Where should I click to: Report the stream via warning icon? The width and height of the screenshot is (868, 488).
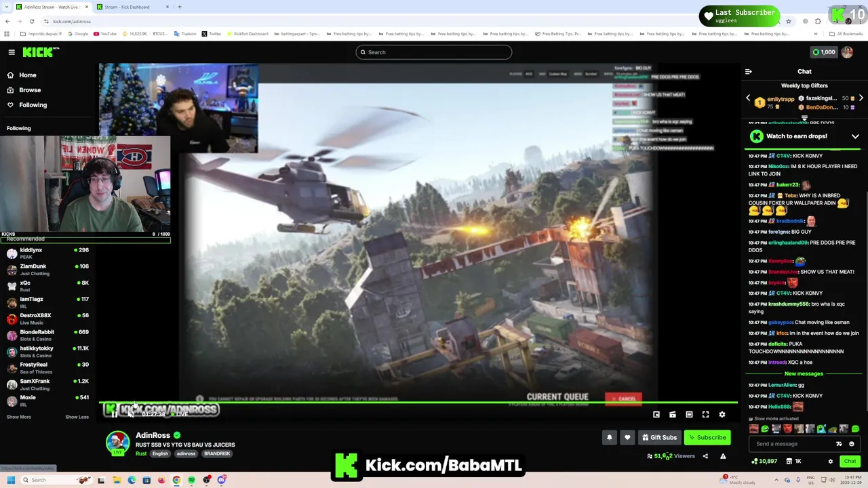[723, 456]
